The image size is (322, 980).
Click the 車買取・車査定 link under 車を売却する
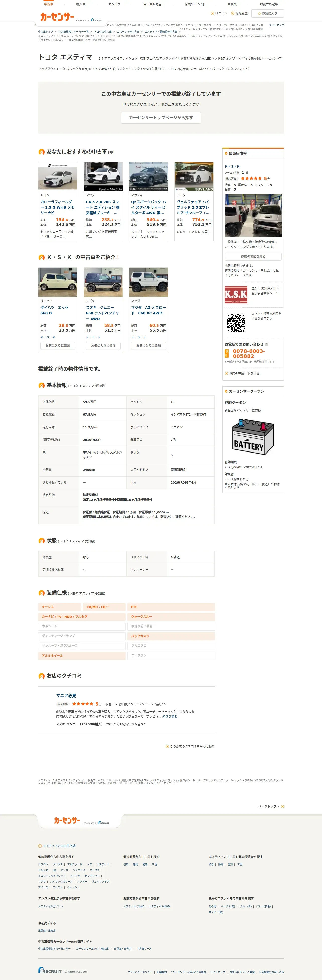click(x=47, y=931)
